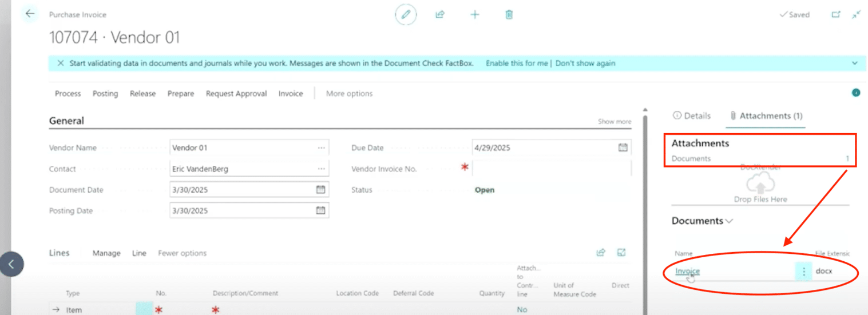Image resolution: width=868 pixels, height=315 pixels.
Task: Open the Request Approval menu
Action: point(236,93)
